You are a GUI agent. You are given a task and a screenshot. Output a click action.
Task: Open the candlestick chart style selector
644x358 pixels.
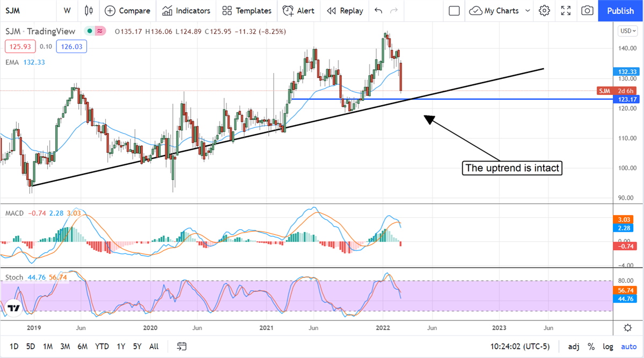coord(89,11)
